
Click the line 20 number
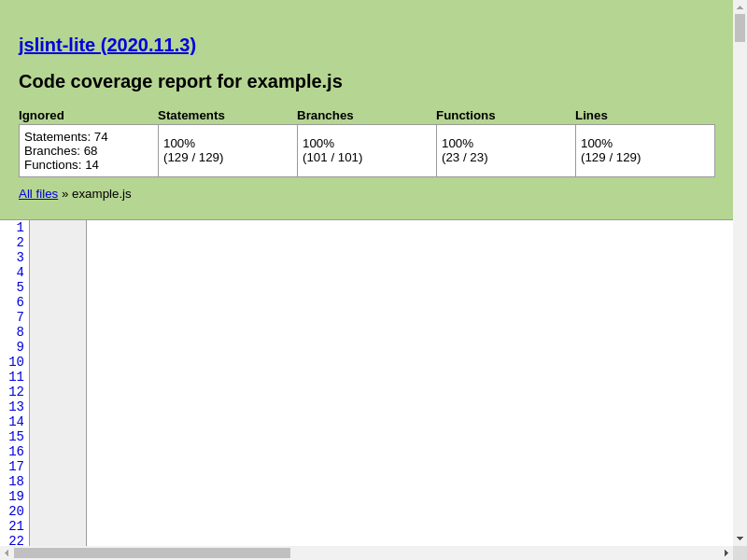16,511
